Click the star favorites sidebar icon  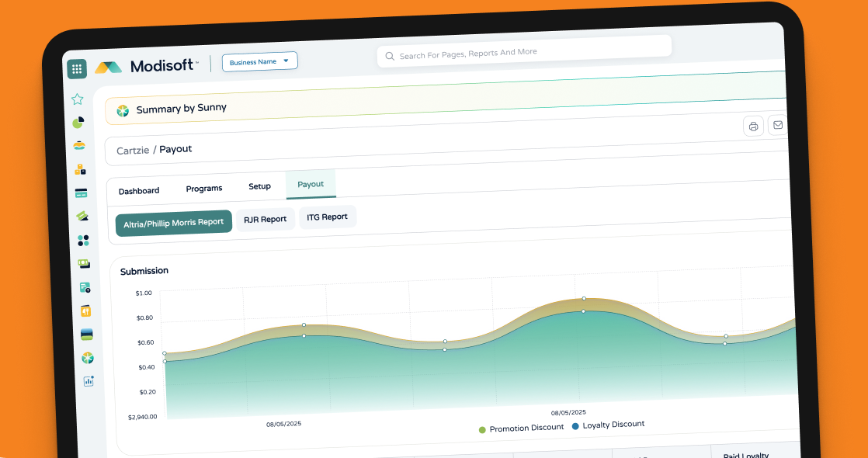click(78, 99)
